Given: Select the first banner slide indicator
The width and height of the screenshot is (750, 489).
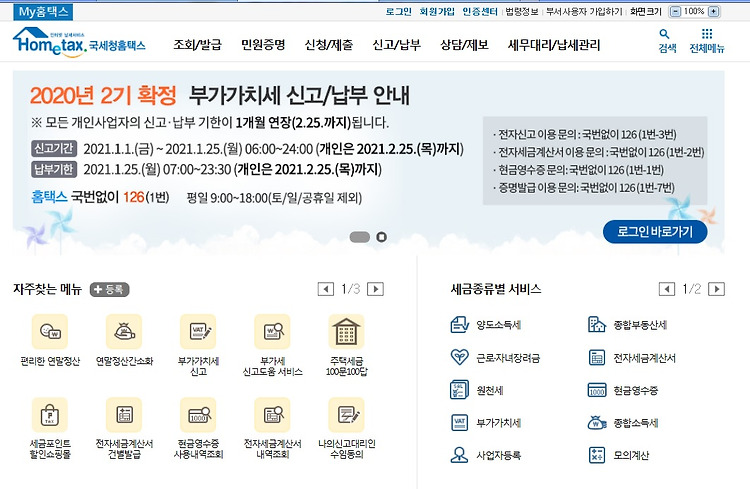Looking at the screenshot, I should pos(360,237).
